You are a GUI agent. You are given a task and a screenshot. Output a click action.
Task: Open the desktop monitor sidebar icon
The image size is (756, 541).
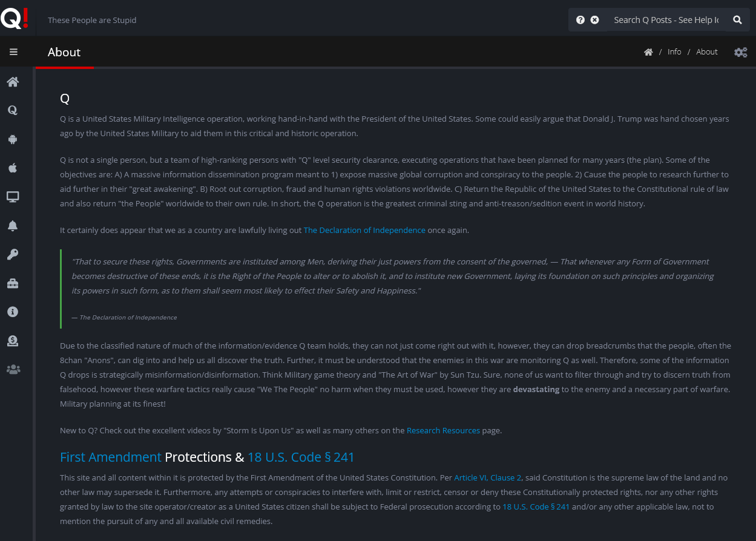pyautogui.click(x=13, y=197)
